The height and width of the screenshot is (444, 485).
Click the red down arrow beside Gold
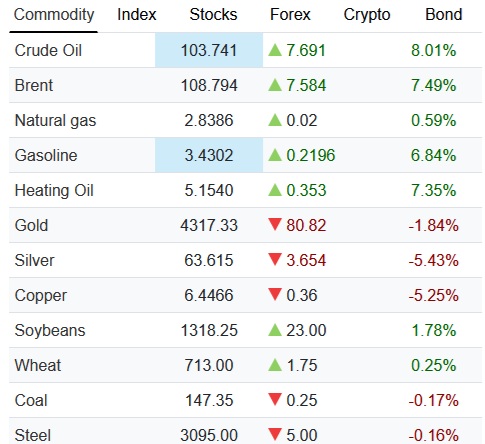[x=275, y=224]
